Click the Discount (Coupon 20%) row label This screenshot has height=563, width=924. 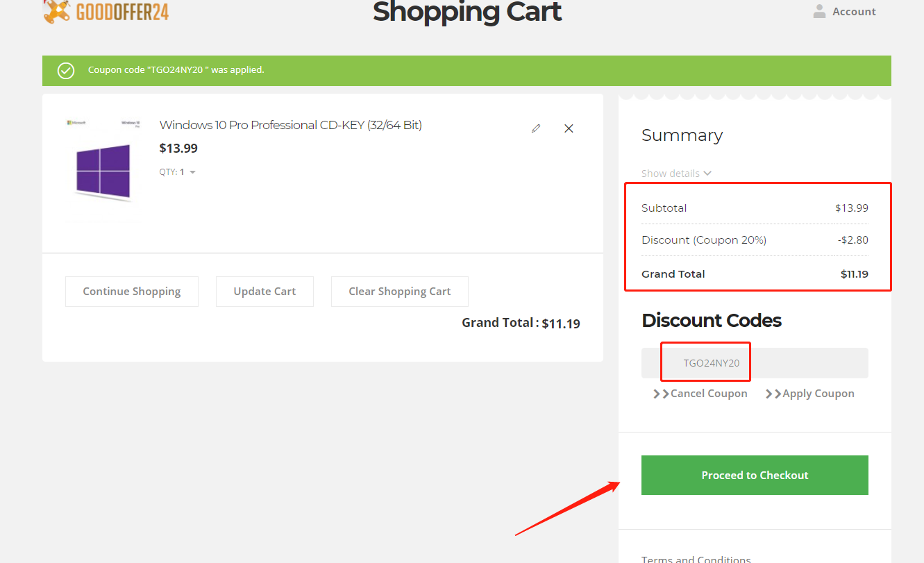(x=704, y=240)
